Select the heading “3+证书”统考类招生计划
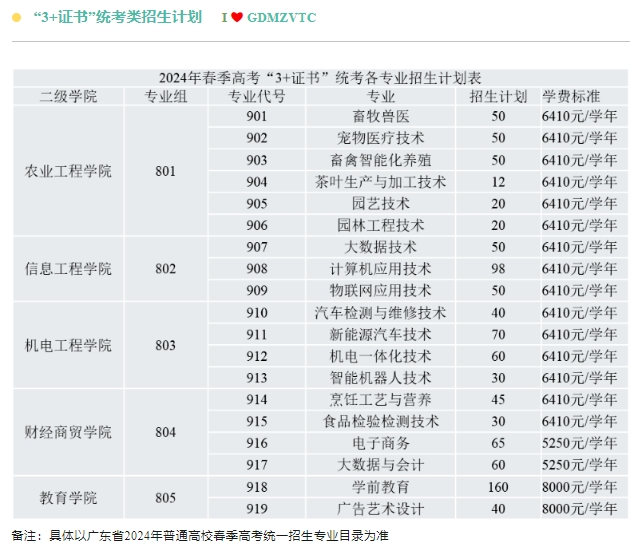Image resolution: width=640 pixels, height=554 pixels. point(118,17)
